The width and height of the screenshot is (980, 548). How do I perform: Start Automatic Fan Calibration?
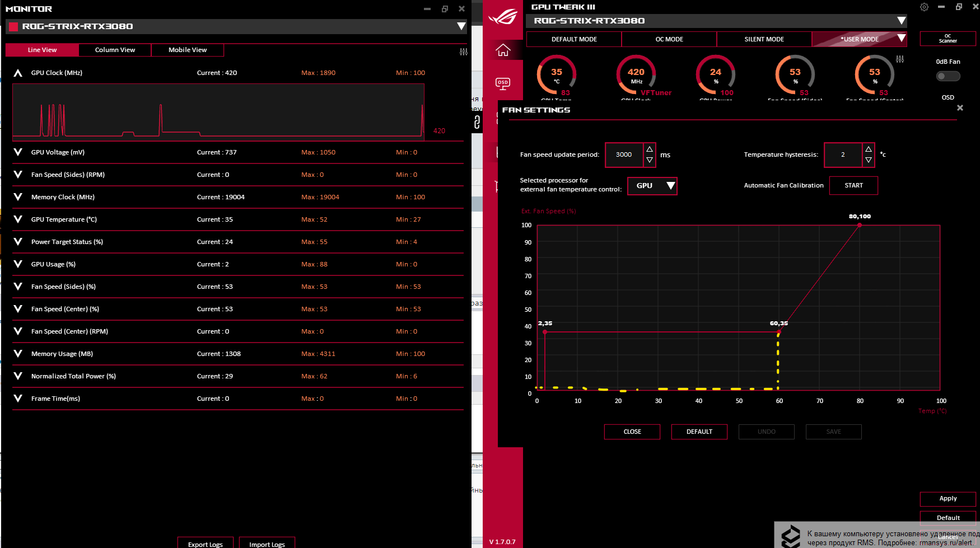coord(853,185)
